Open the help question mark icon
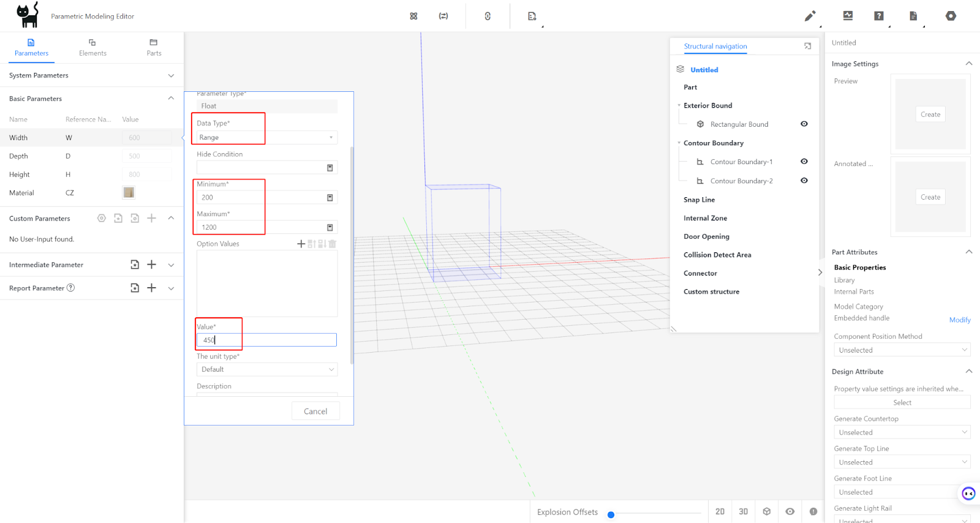This screenshot has height=523, width=980. tap(878, 16)
